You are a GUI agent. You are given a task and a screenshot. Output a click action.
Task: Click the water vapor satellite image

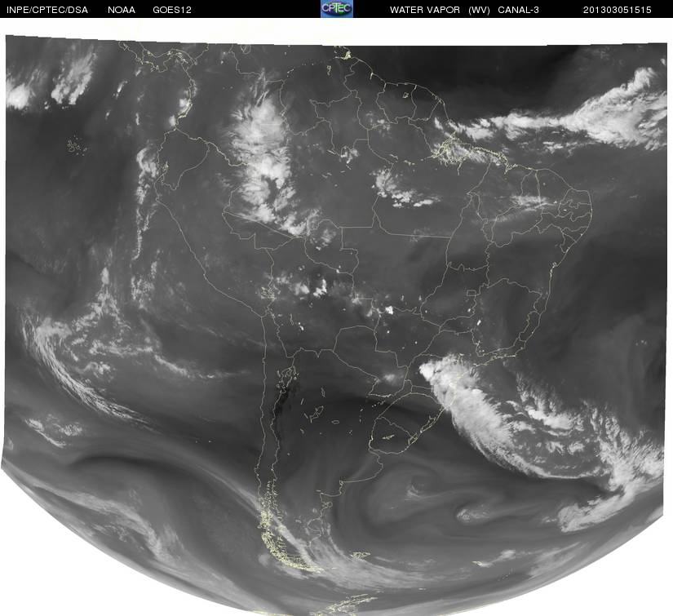[x=335, y=326]
